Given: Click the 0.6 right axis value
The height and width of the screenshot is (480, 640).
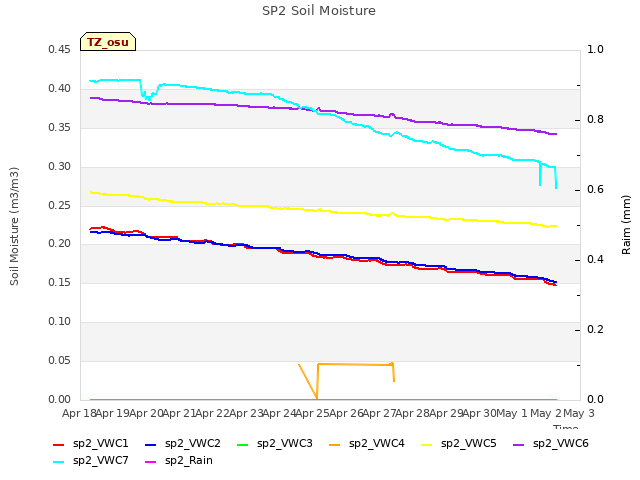Looking at the screenshot, I should coord(595,190).
